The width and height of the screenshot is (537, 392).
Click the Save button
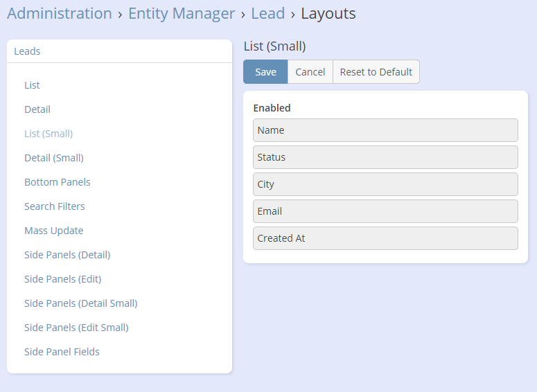tap(265, 72)
